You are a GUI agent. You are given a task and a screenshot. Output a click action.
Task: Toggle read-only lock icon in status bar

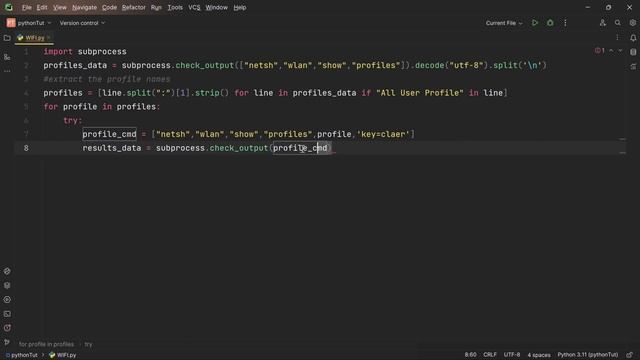(630, 355)
